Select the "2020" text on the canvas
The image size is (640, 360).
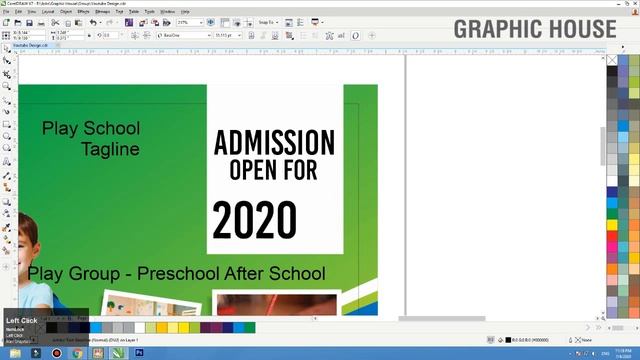(x=255, y=220)
